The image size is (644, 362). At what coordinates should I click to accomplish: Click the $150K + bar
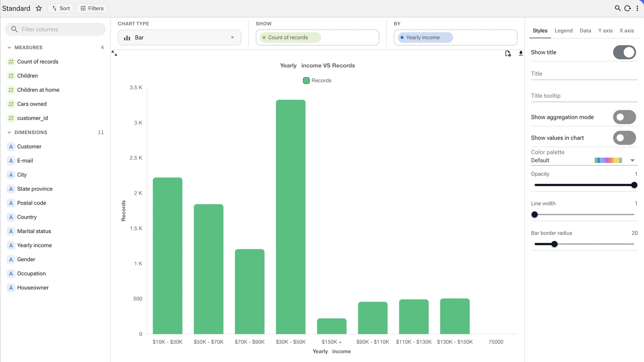coord(332,326)
